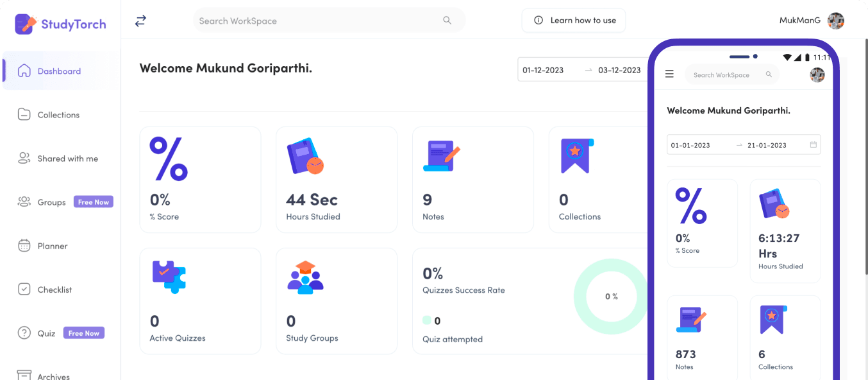The image size is (868, 380).
Task: Click the 873 notes count in phone preview
Action: point(686,354)
